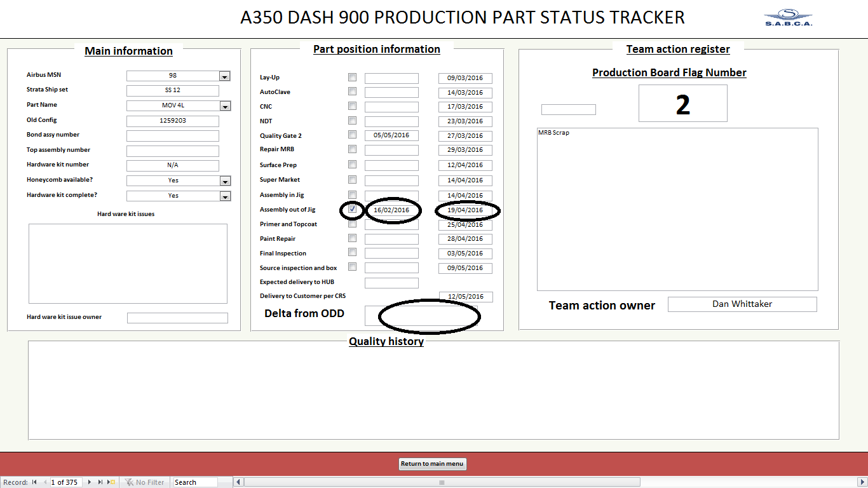Click the record number box showing 1 of 375
This screenshot has width=868, height=488.
pos(66,482)
